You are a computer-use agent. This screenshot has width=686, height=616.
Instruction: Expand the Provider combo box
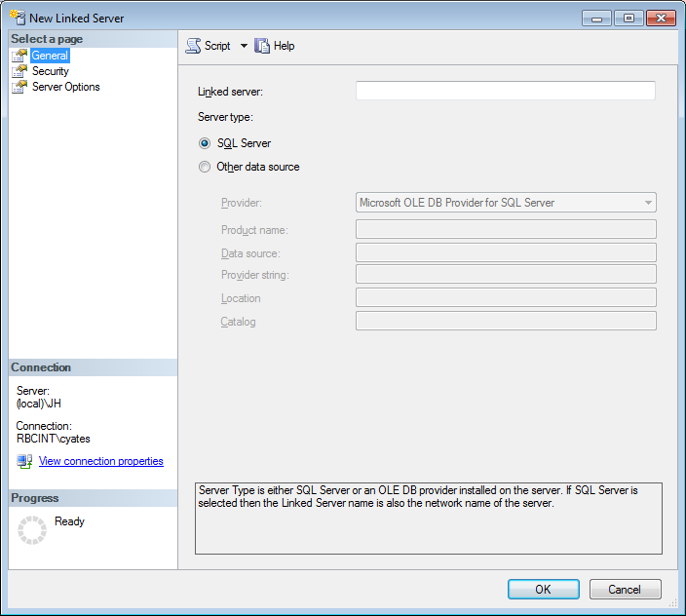click(x=648, y=203)
